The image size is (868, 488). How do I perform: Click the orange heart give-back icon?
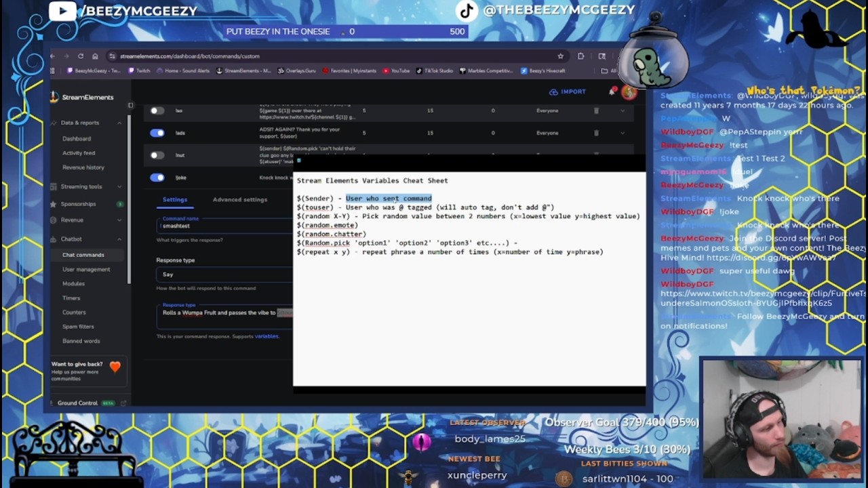115,367
